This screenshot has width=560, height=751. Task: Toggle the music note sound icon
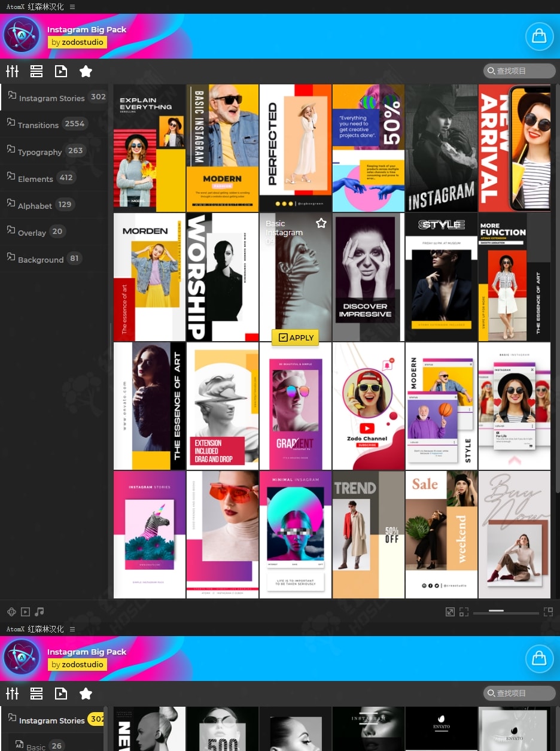coord(39,612)
